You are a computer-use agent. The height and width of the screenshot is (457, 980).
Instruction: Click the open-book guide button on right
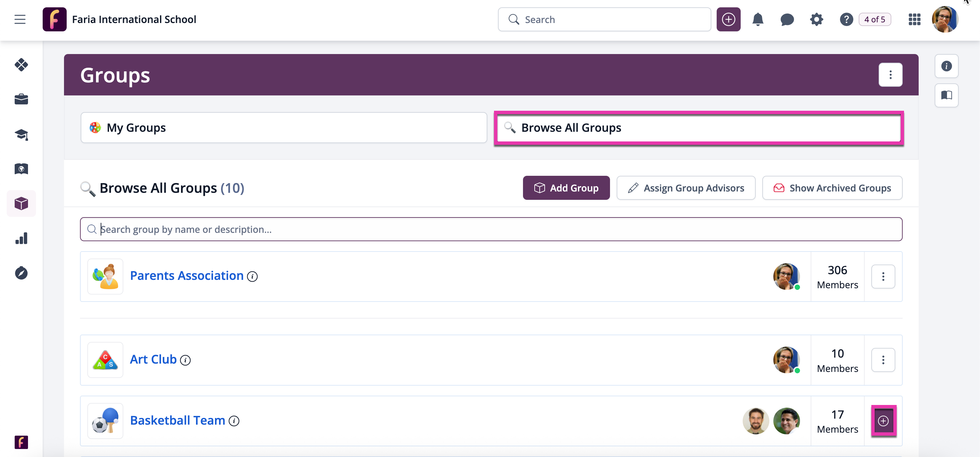click(x=946, y=95)
